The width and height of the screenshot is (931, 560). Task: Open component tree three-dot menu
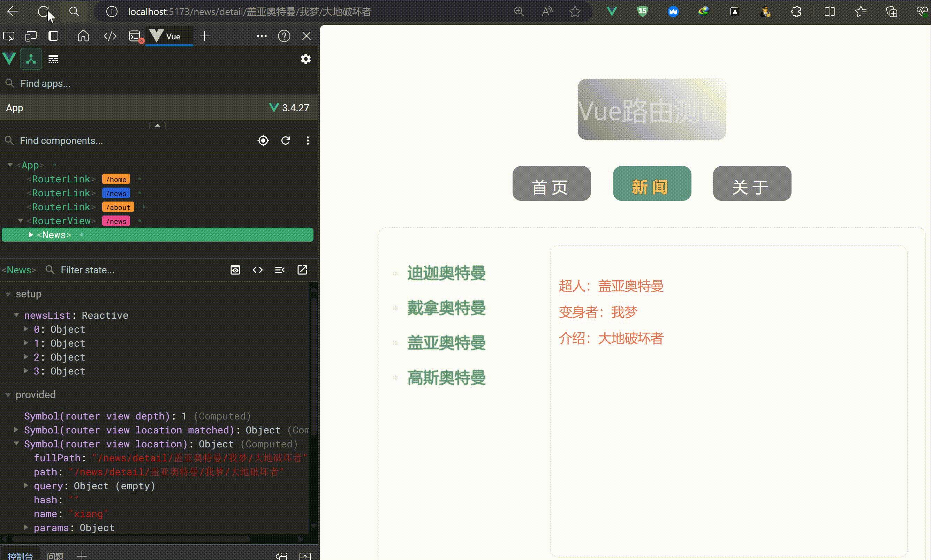308,141
